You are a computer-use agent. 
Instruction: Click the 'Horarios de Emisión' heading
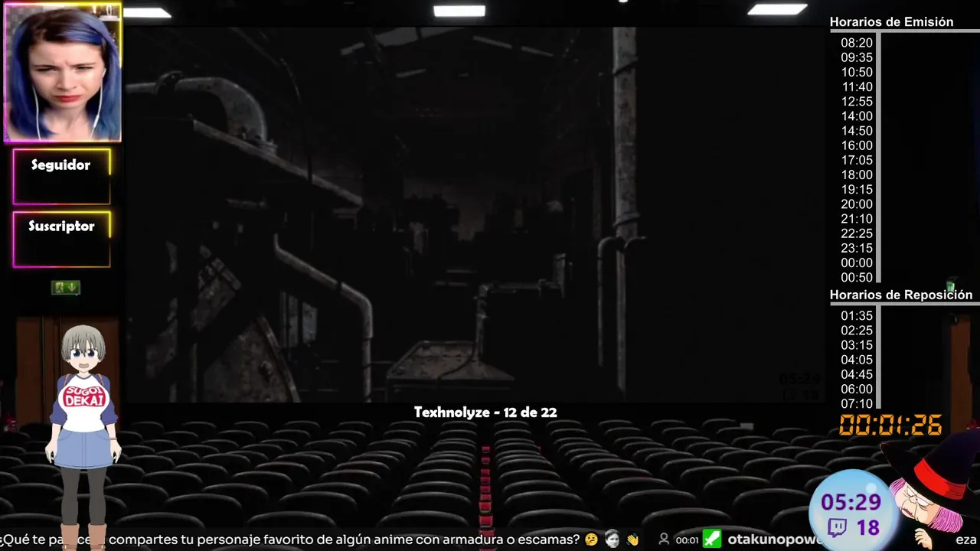coord(891,22)
